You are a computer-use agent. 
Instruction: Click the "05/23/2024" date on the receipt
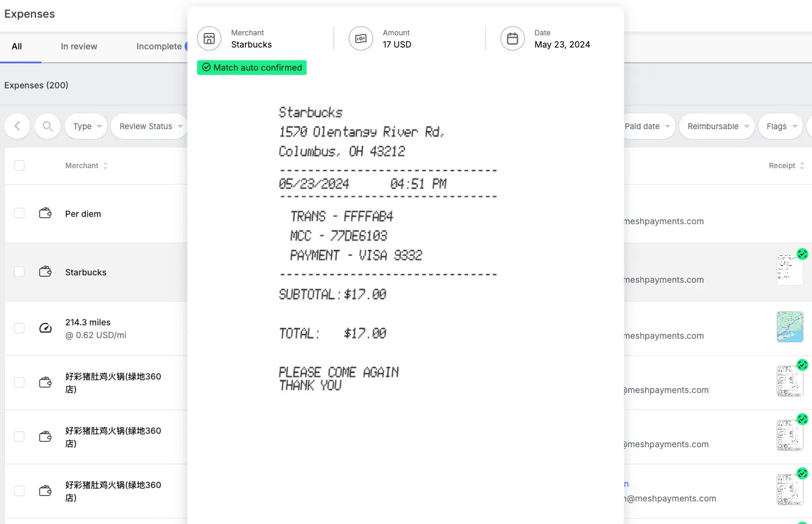[314, 183]
